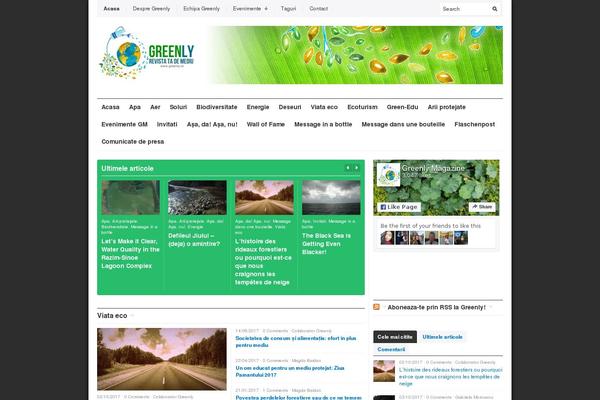Click the Facebook Share button
The width and height of the screenshot is (600, 400).
(x=482, y=207)
